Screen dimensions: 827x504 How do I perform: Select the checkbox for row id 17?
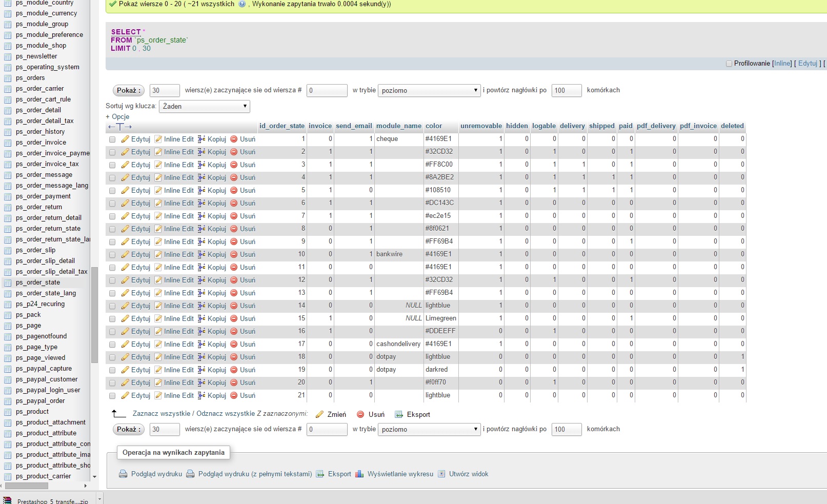pyautogui.click(x=112, y=345)
